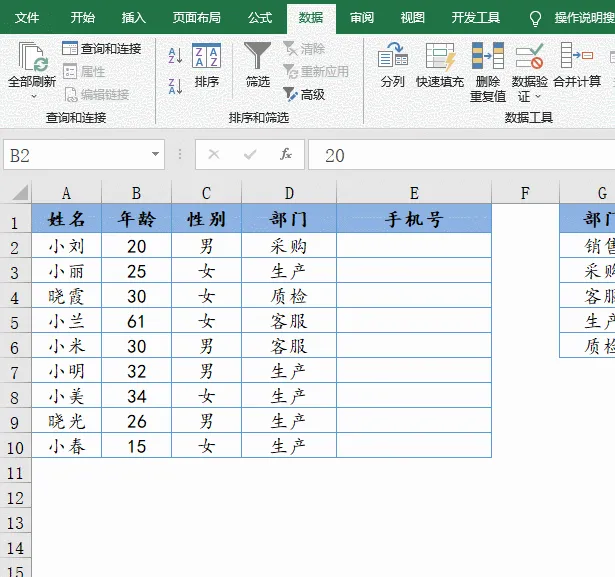Switch to the Formulas (公式) tab
Screen dimensions: 615x577
pos(260,18)
